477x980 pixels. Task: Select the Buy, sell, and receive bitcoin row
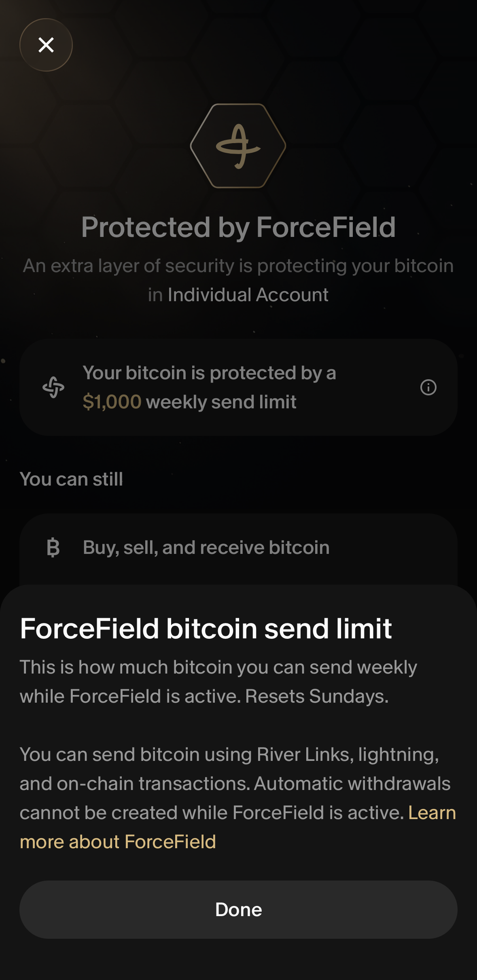[239, 548]
